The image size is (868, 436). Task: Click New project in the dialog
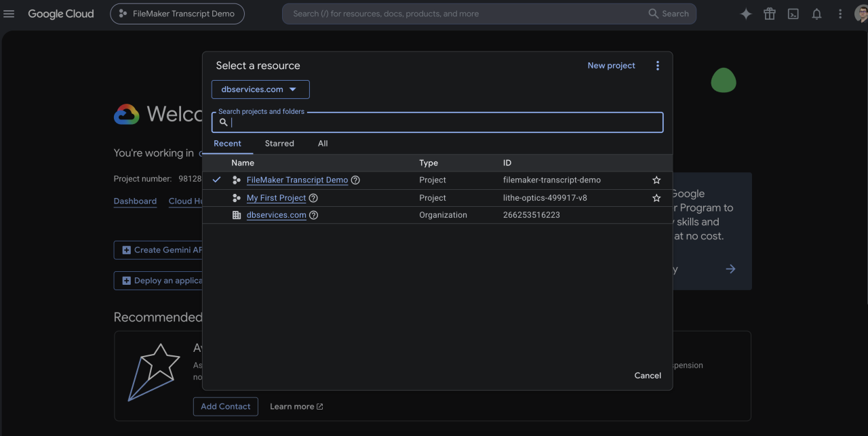(612, 66)
